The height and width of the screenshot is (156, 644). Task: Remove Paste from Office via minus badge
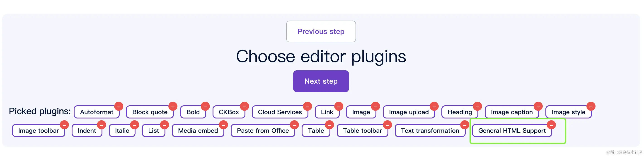point(294,125)
